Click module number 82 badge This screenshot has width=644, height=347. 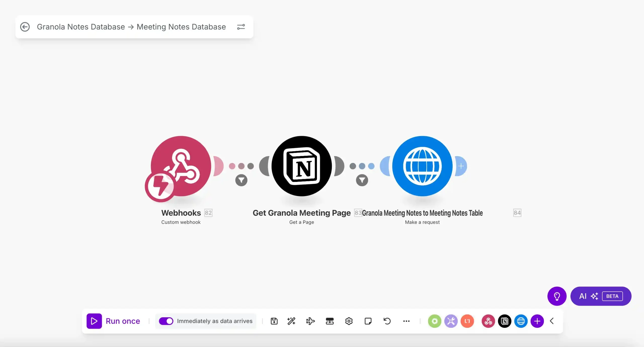(208, 213)
